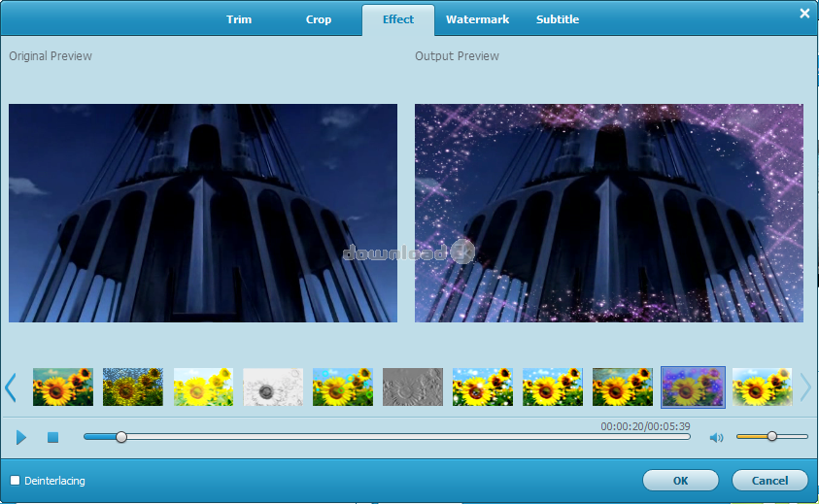The width and height of the screenshot is (819, 504).
Task: Click the volume slider handle
Action: coord(772,436)
